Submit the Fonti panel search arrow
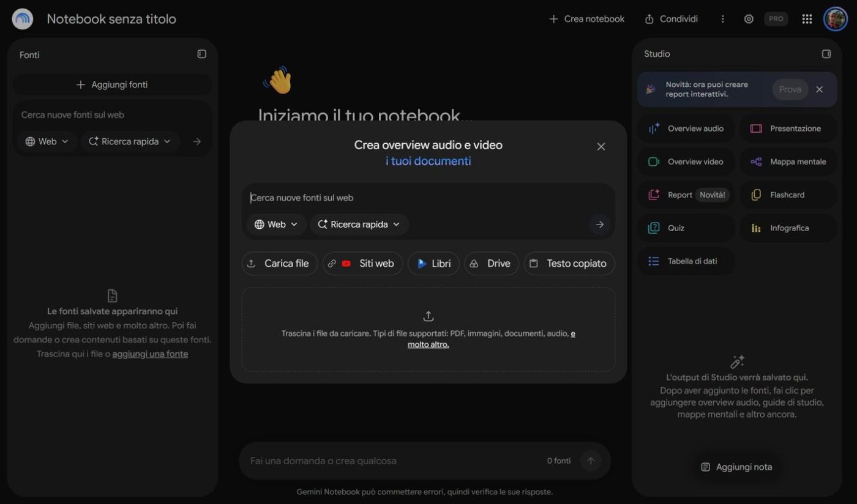The width and height of the screenshot is (857, 504). click(x=196, y=141)
